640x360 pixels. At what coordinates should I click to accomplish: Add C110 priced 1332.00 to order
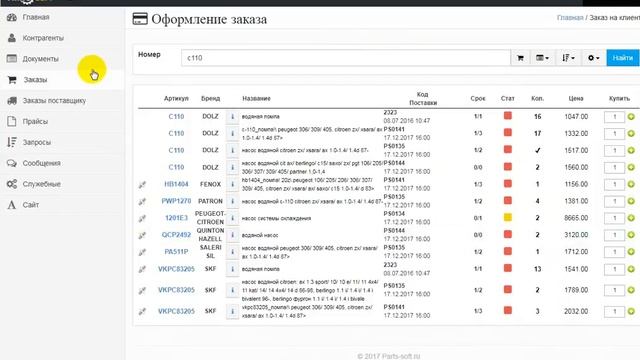click(631, 134)
